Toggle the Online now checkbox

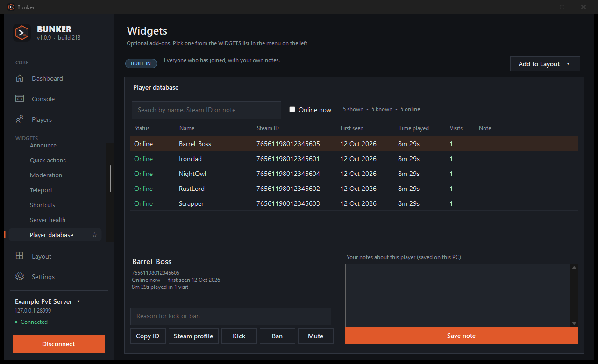(x=292, y=110)
